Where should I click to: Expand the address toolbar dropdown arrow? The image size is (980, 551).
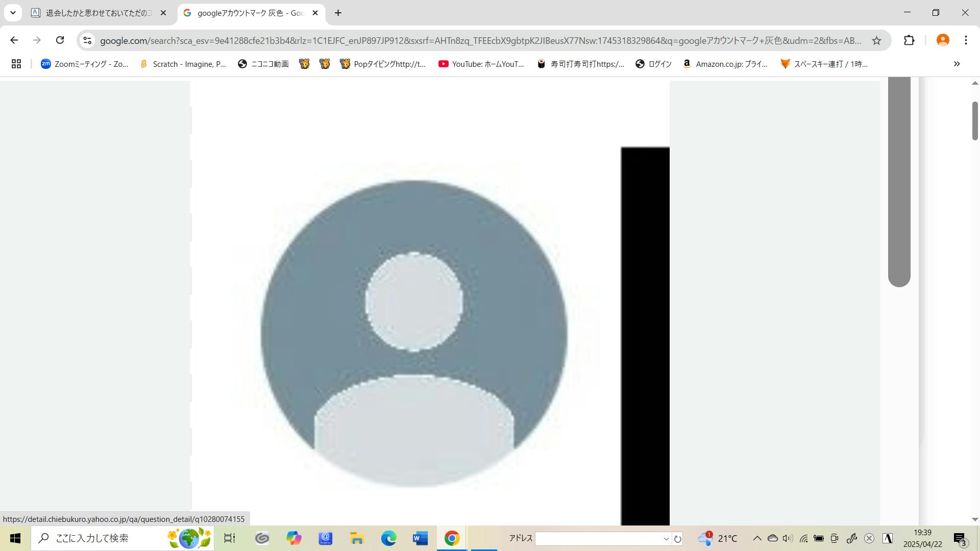(666, 539)
